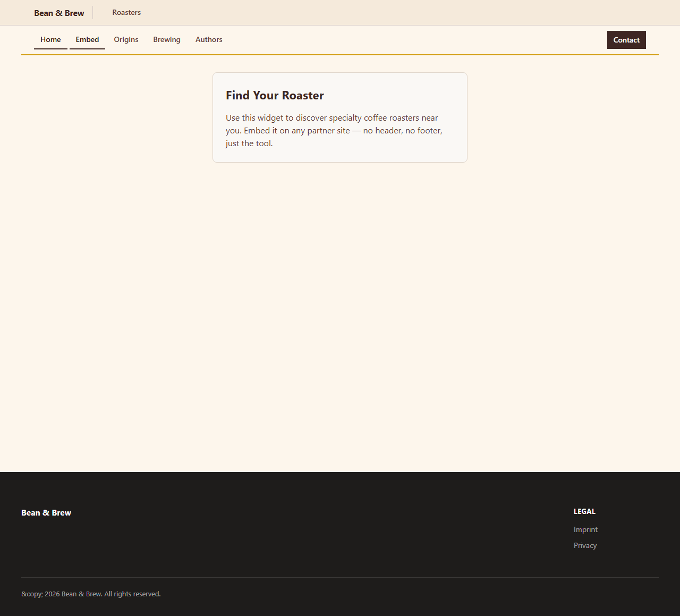The width and height of the screenshot is (680, 616).
Task: Click the widget description paragraph
Action: pyautogui.click(x=334, y=130)
